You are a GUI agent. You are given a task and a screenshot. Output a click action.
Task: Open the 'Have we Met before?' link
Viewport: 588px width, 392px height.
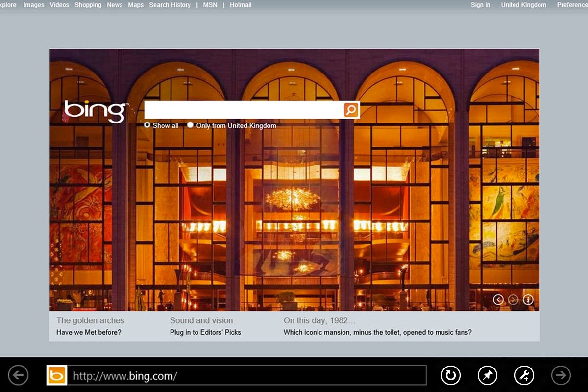click(89, 332)
